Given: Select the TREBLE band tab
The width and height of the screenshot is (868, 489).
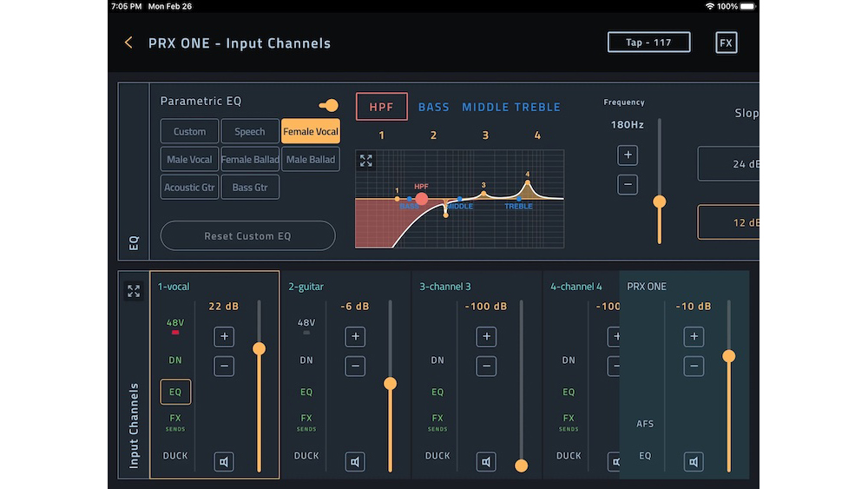Looking at the screenshot, I should click(x=537, y=107).
